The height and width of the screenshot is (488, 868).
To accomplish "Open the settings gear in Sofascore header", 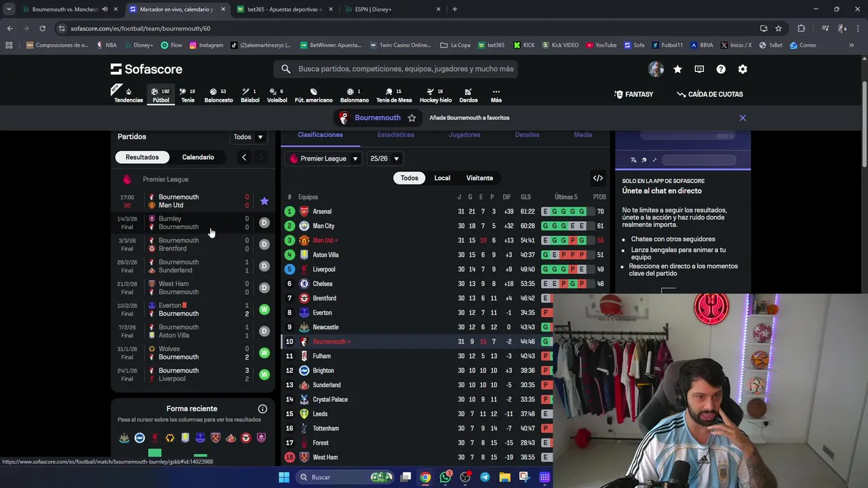I will pos(743,69).
